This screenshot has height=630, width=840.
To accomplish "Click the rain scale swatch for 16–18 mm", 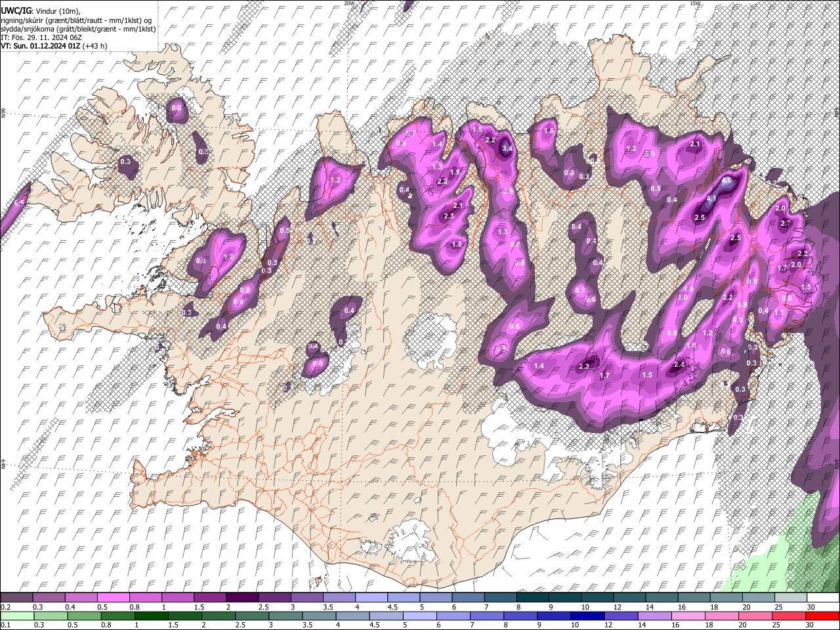I will tap(689, 616).
